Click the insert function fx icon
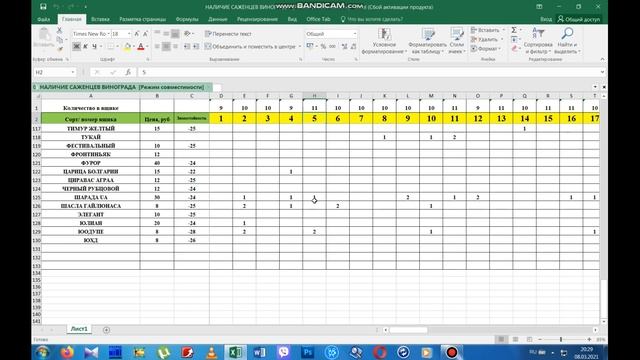Image resolution: width=640 pixels, height=360 pixels. pyautogui.click(x=128, y=72)
